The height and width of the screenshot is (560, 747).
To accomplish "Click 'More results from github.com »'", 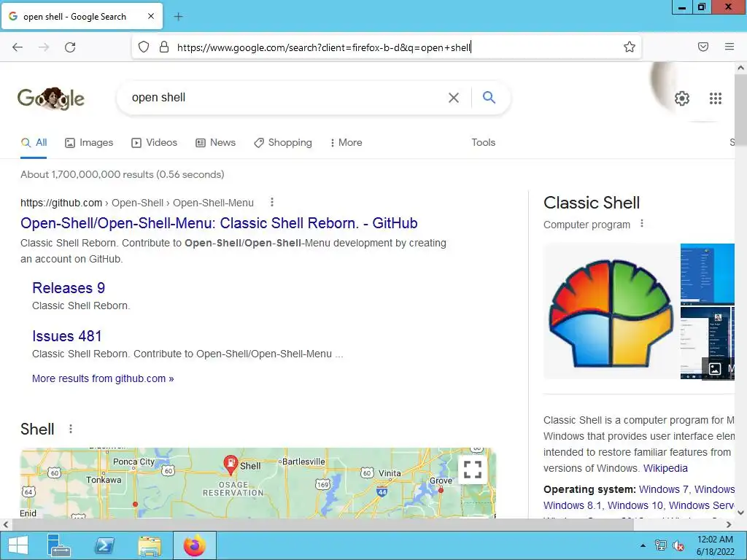I will coord(103,378).
